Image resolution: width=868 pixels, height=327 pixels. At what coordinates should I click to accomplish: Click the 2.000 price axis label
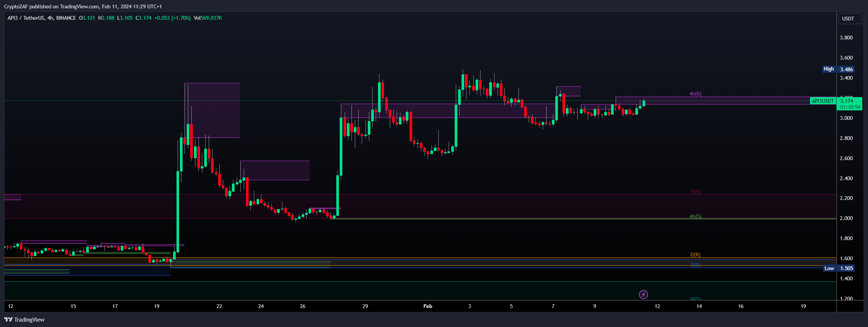[846, 218]
